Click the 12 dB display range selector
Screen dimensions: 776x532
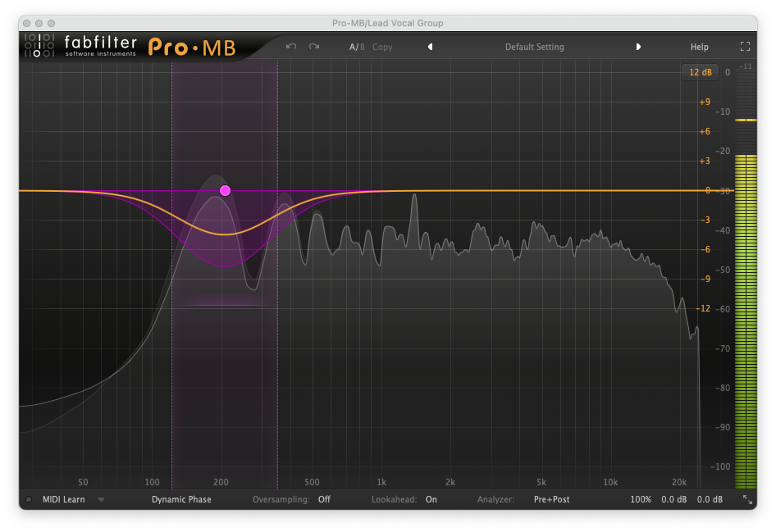coord(700,72)
